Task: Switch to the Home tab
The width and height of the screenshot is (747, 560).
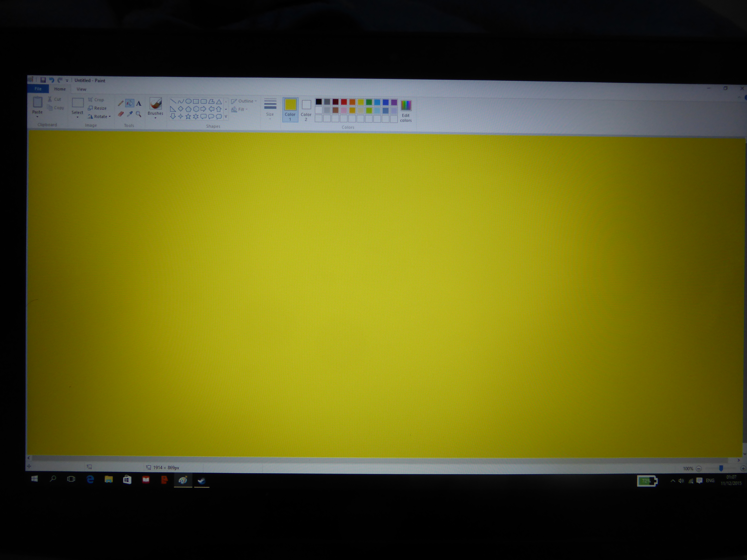Action: pyautogui.click(x=60, y=89)
